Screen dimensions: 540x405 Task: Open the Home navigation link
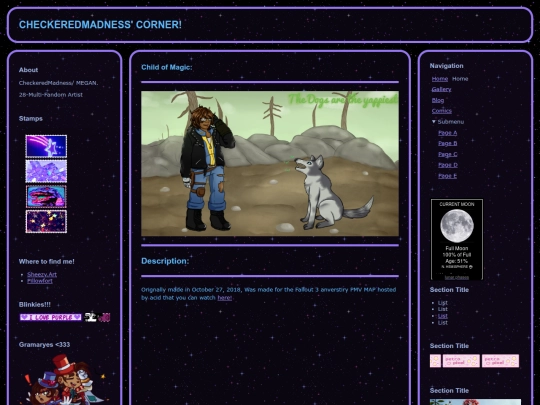point(440,79)
